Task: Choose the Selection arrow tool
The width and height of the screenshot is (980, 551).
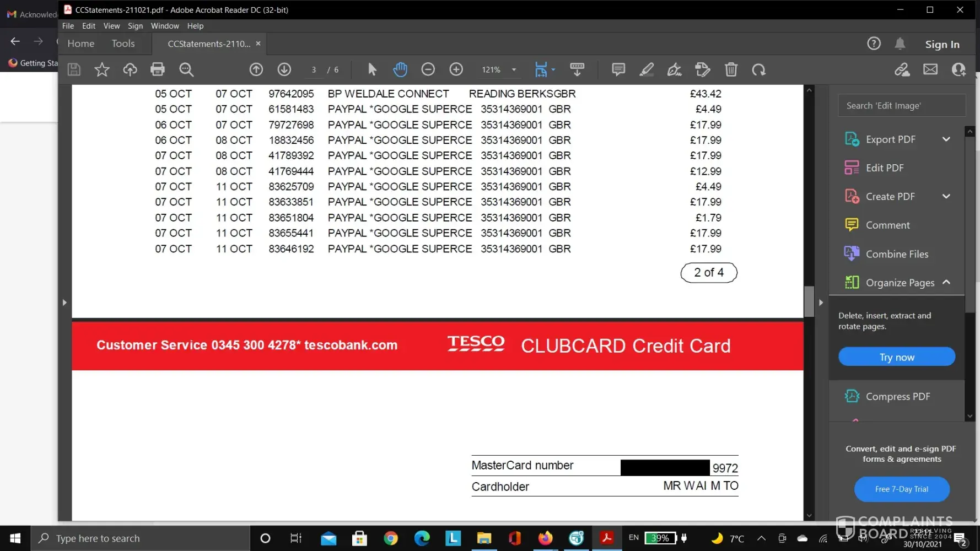Action: click(372, 69)
